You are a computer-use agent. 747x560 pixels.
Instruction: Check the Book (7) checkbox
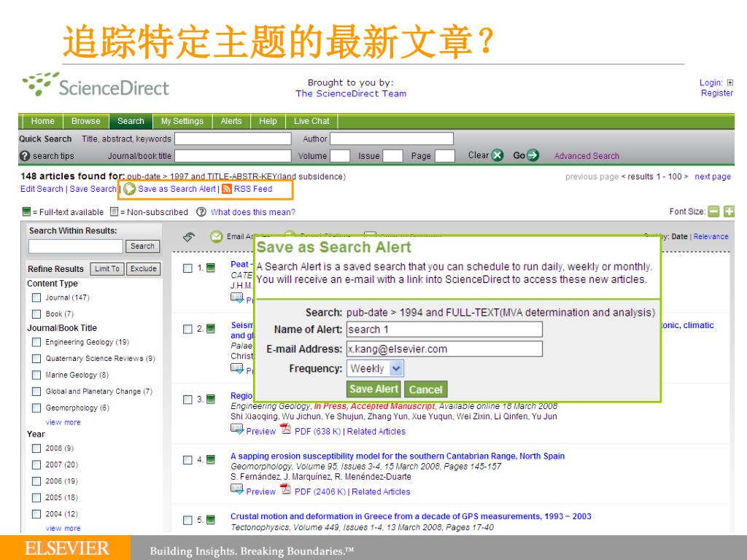coord(36,314)
